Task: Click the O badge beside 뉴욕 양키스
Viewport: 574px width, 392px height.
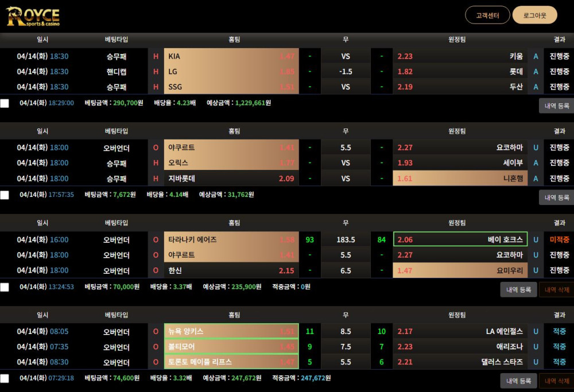Action: 156,332
